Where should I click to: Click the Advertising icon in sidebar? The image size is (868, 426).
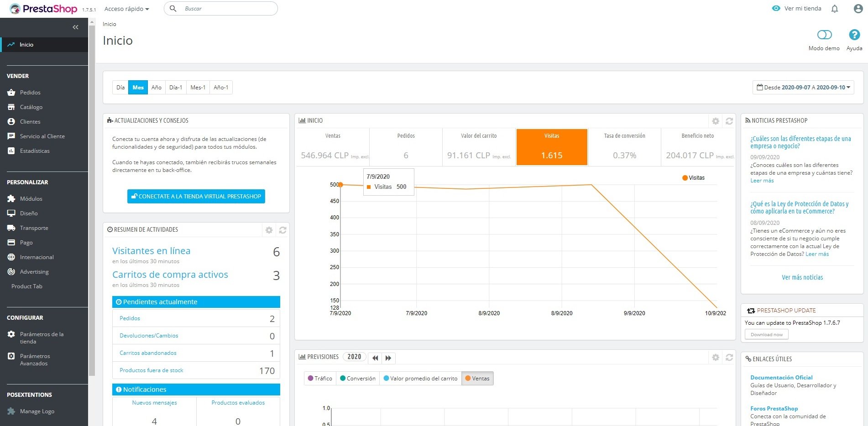coord(11,272)
